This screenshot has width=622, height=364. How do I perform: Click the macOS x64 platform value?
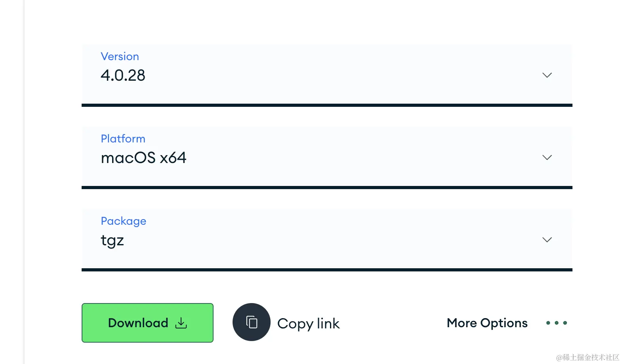pos(143,158)
